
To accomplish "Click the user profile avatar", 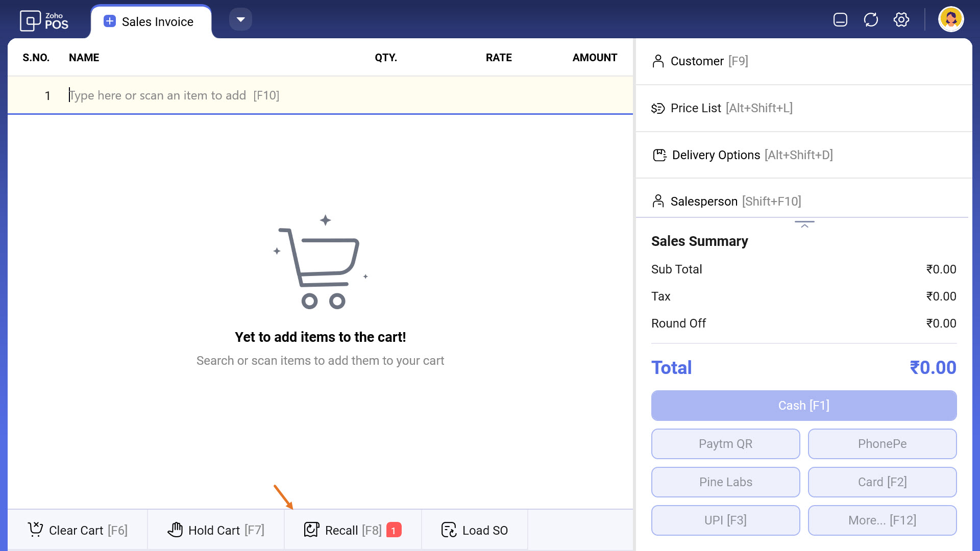I will pos(950,20).
